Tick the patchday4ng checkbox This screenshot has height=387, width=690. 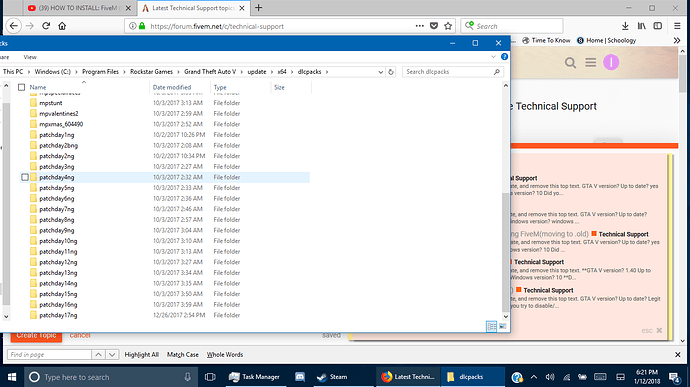click(25, 177)
